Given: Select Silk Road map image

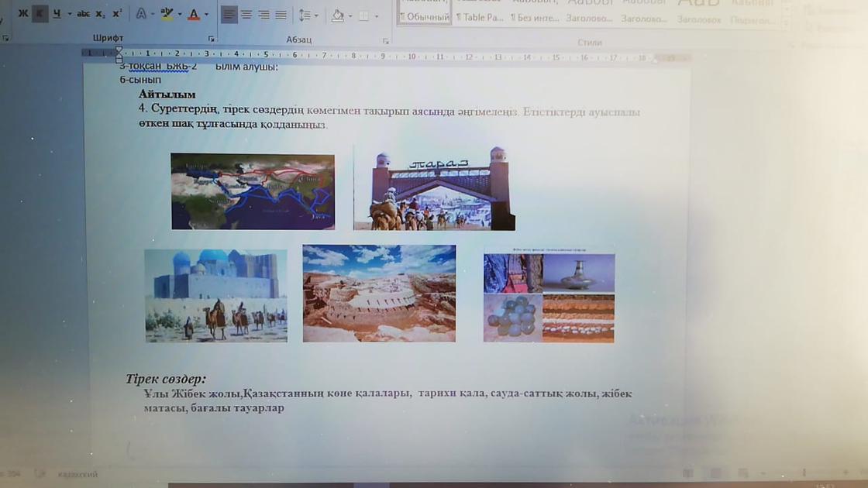Looking at the screenshot, I should tap(253, 191).
